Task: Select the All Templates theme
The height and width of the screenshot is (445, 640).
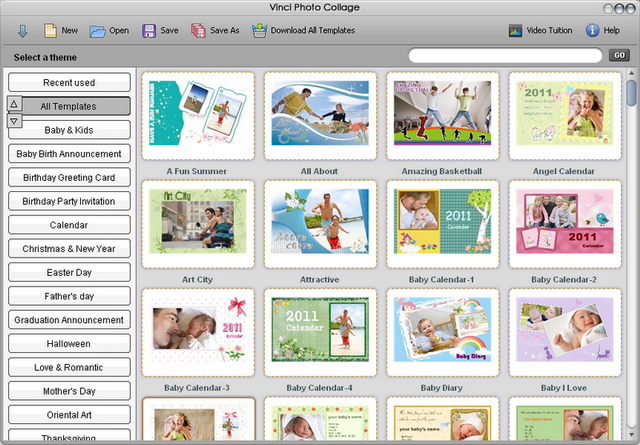Action: (x=69, y=106)
